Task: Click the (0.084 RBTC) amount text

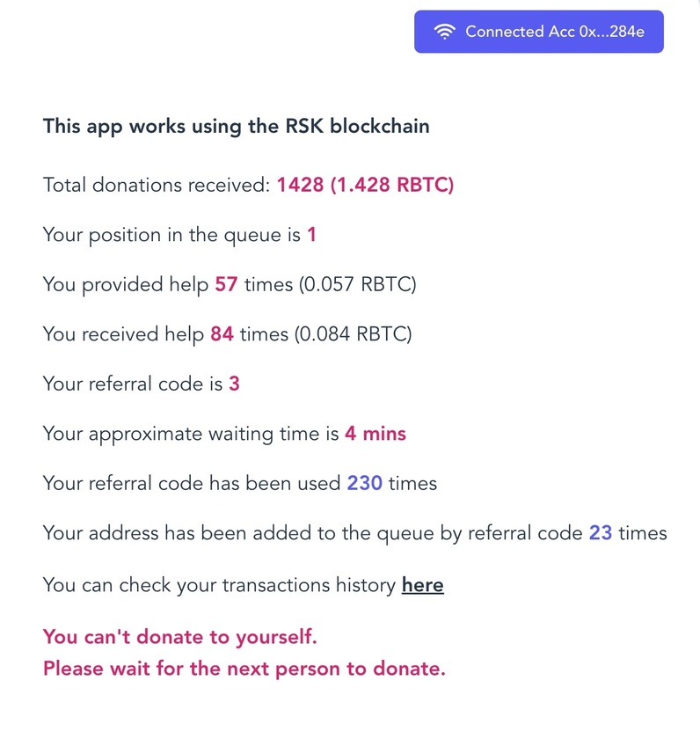Action: pyautogui.click(x=354, y=334)
